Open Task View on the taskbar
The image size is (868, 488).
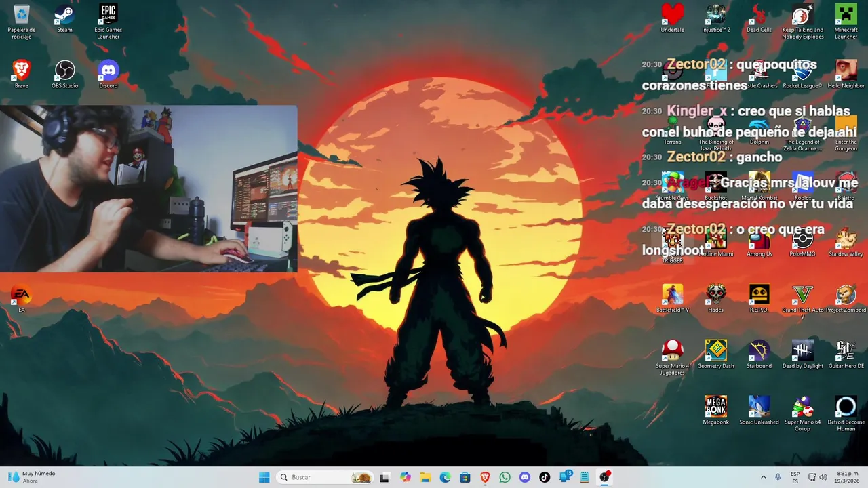[384, 477]
